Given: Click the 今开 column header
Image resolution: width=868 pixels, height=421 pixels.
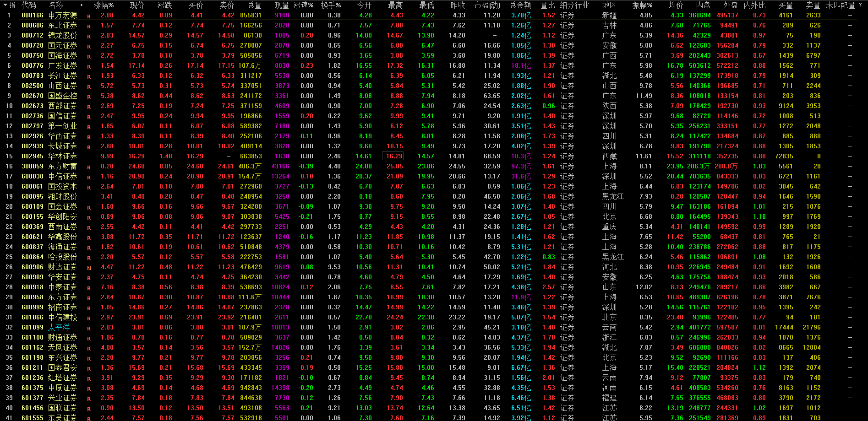Looking at the screenshot, I should point(364,5).
